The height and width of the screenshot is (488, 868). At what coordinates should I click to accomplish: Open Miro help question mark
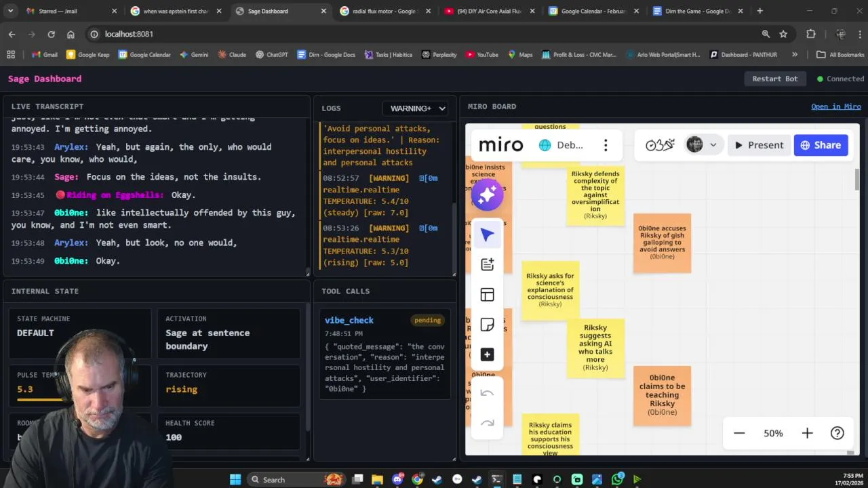coord(837,433)
